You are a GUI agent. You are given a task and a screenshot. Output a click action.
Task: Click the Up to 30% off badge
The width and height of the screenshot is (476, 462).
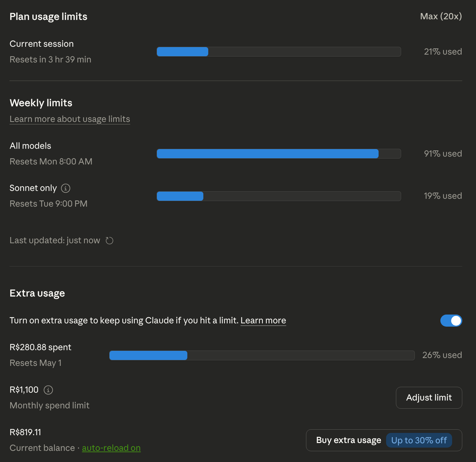point(419,440)
